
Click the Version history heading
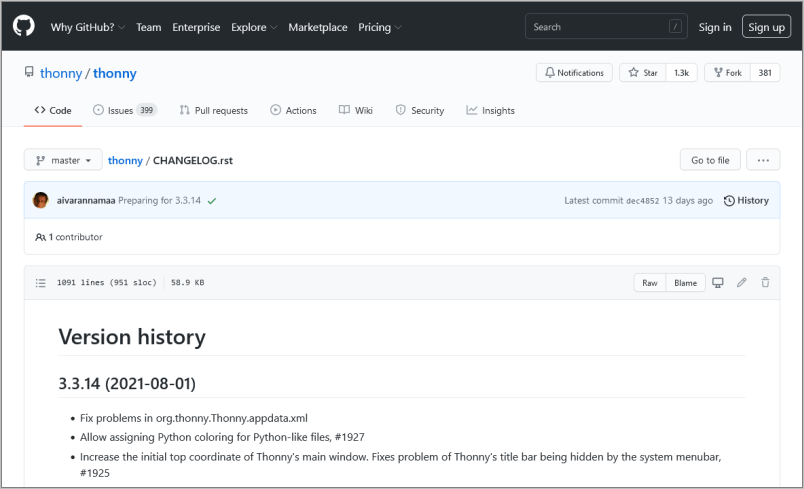pyautogui.click(x=132, y=337)
